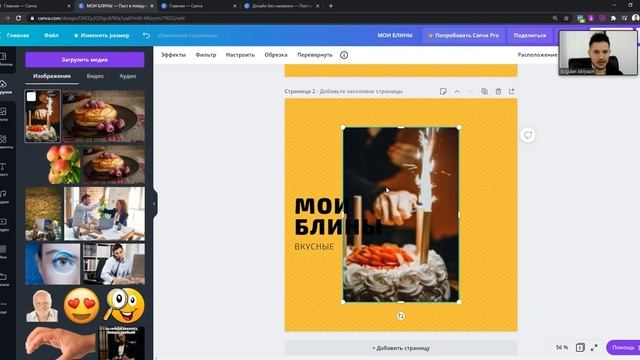
Task: Choose Обрезка to crop the image
Action: [x=276, y=55]
